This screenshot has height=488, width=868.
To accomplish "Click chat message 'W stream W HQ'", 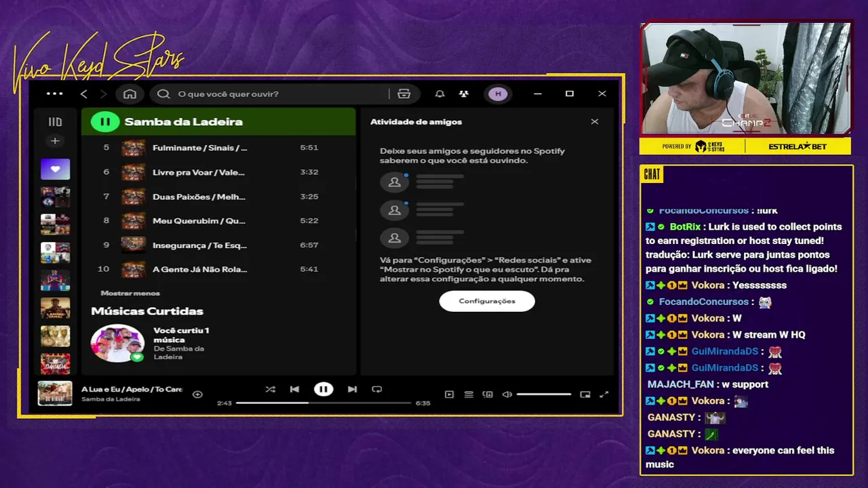I will pos(769,335).
